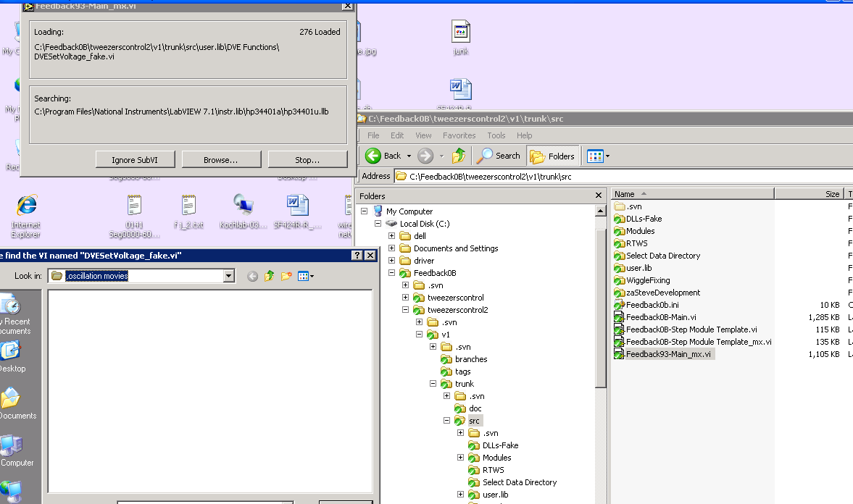853x504 pixels.
Task: Open the Favorites menu
Action: (459, 135)
